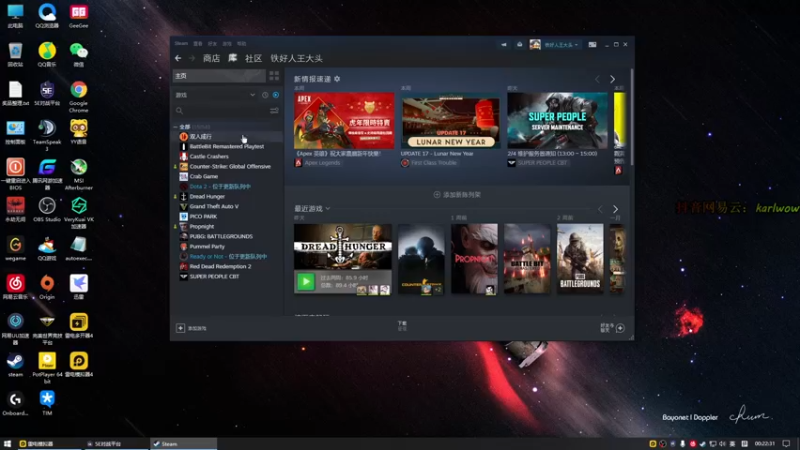
Task: Expand the 最近游戏 shelf dropdown
Action: tap(328, 208)
